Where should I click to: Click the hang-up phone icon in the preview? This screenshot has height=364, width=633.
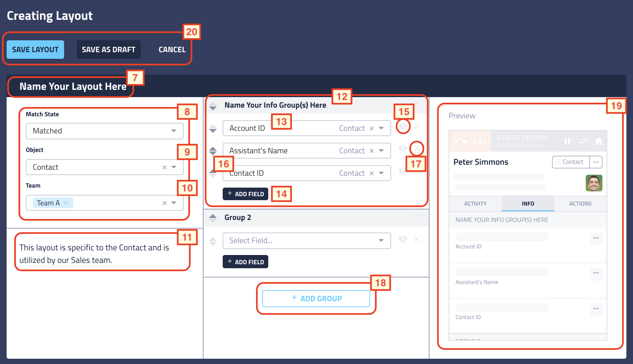click(460, 141)
